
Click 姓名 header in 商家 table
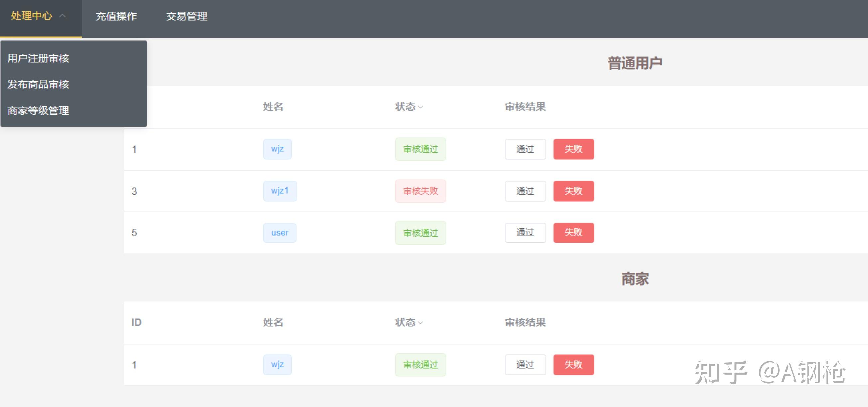[273, 322]
